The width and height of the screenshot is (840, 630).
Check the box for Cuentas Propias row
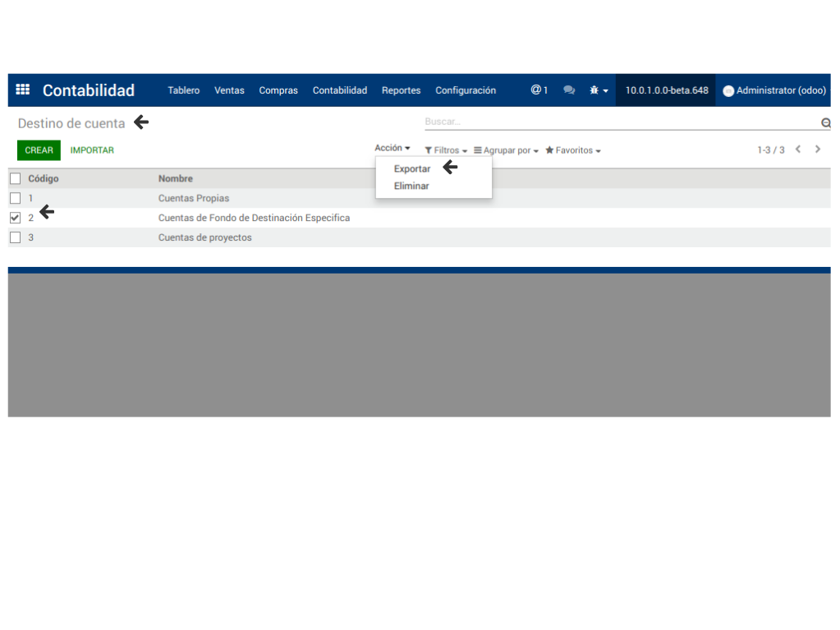tap(15, 198)
